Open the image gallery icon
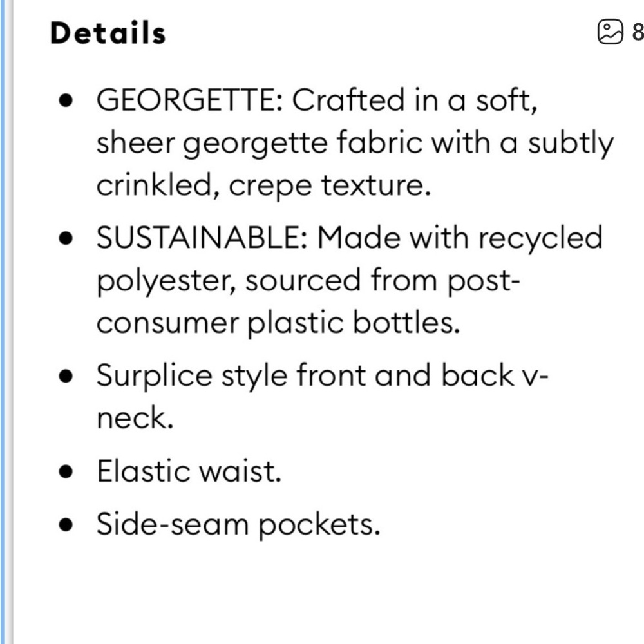644x644 pixels. (x=610, y=32)
